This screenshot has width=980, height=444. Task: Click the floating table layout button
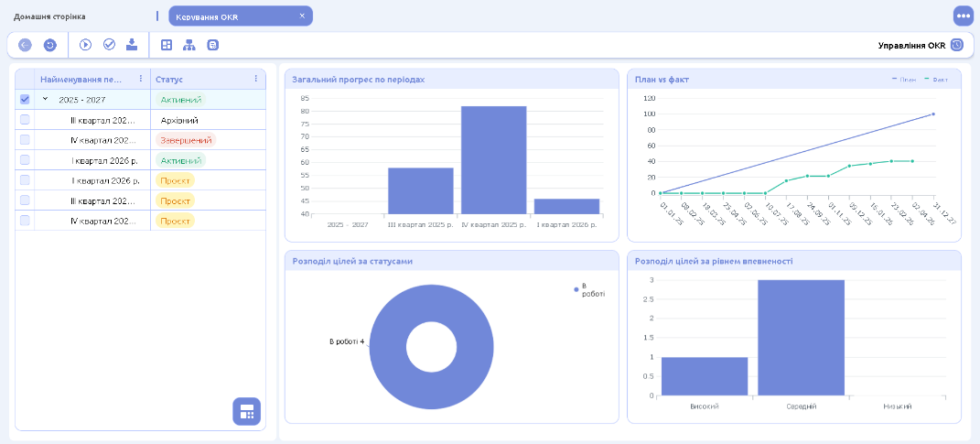[247, 411]
